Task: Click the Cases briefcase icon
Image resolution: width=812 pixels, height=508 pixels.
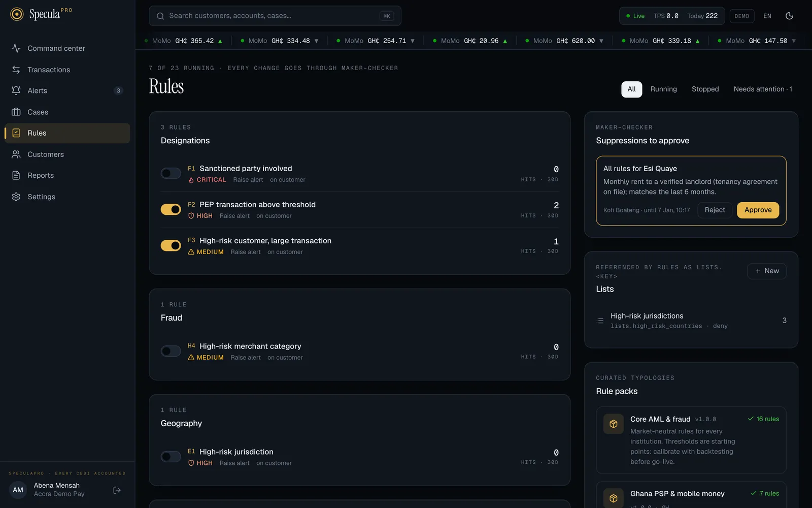Action: click(x=16, y=112)
